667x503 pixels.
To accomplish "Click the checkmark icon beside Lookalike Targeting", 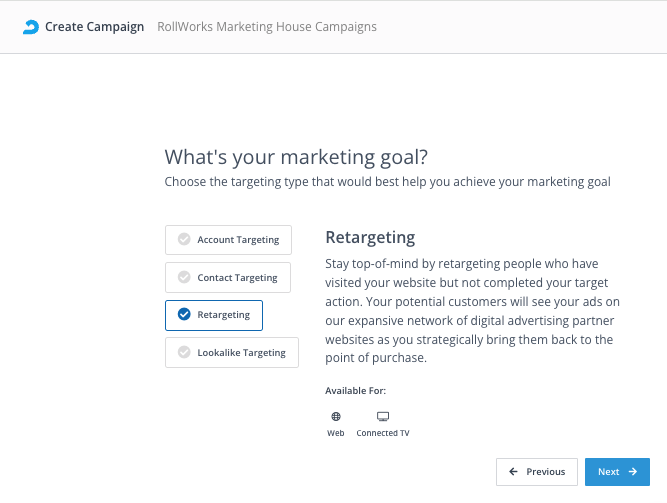I will (184, 352).
